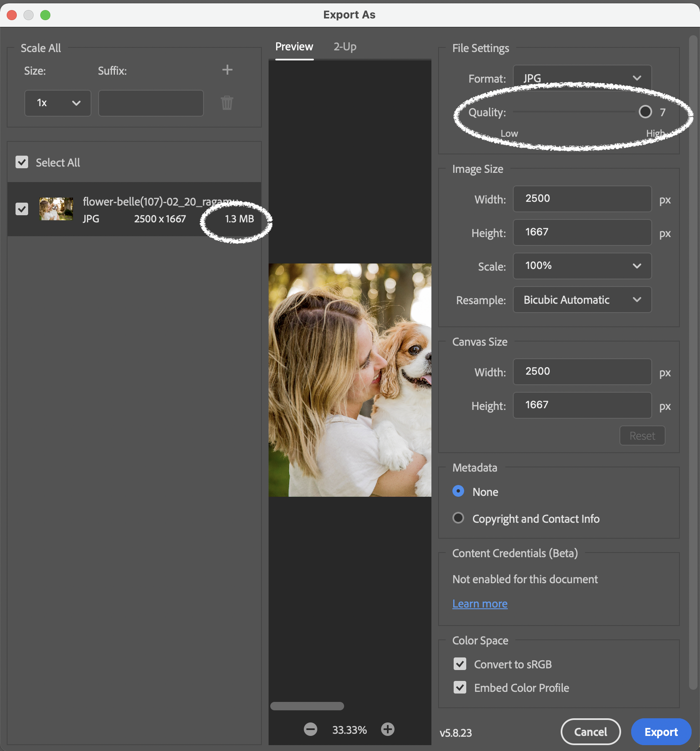700x751 pixels.
Task: Click the preview horizontal scrollbar
Action: [x=307, y=706]
